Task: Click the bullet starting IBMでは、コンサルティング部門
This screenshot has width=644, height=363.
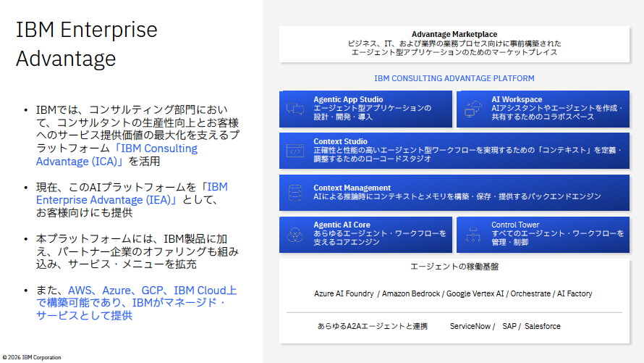Action: [x=137, y=135]
